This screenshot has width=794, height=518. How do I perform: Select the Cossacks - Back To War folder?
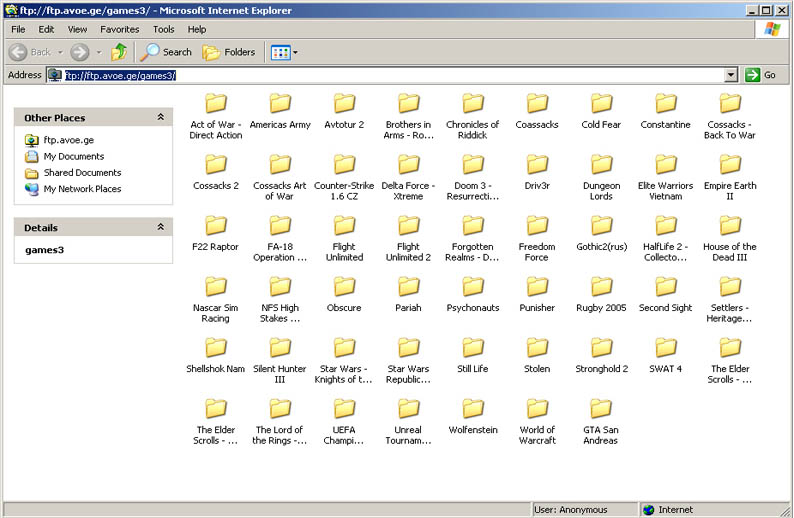[730, 116]
